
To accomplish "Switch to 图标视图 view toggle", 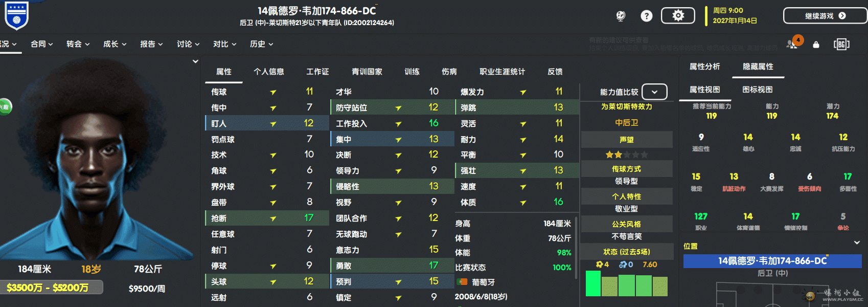I will (757, 90).
